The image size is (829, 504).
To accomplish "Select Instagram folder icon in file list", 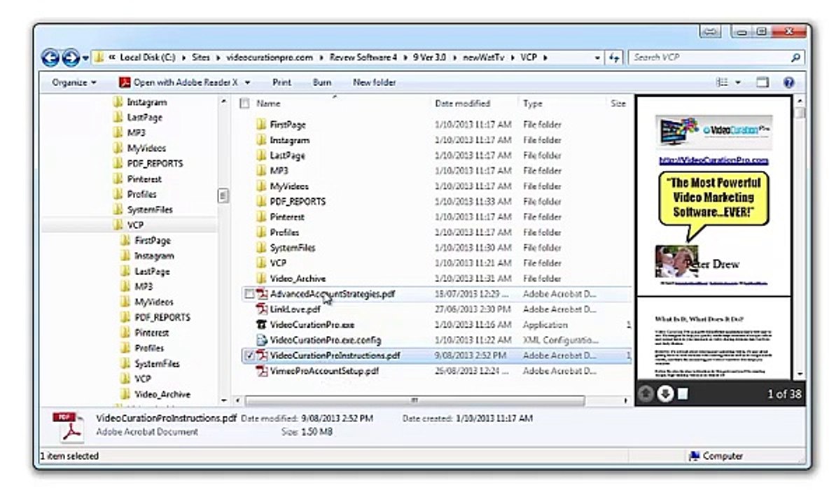I will (x=261, y=140).
